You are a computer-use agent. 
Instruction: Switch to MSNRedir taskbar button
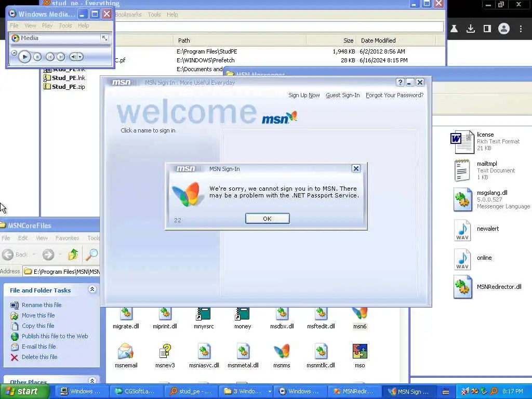point(353,392)
